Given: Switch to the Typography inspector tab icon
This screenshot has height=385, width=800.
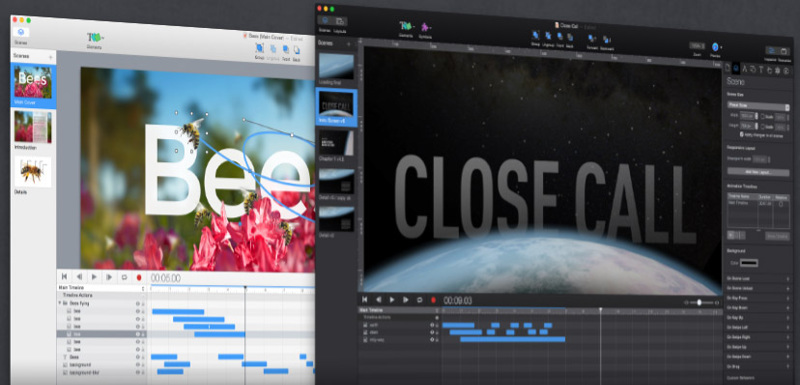Looking at the screenshot, I should pyautogui.click(x=761, y=69).
